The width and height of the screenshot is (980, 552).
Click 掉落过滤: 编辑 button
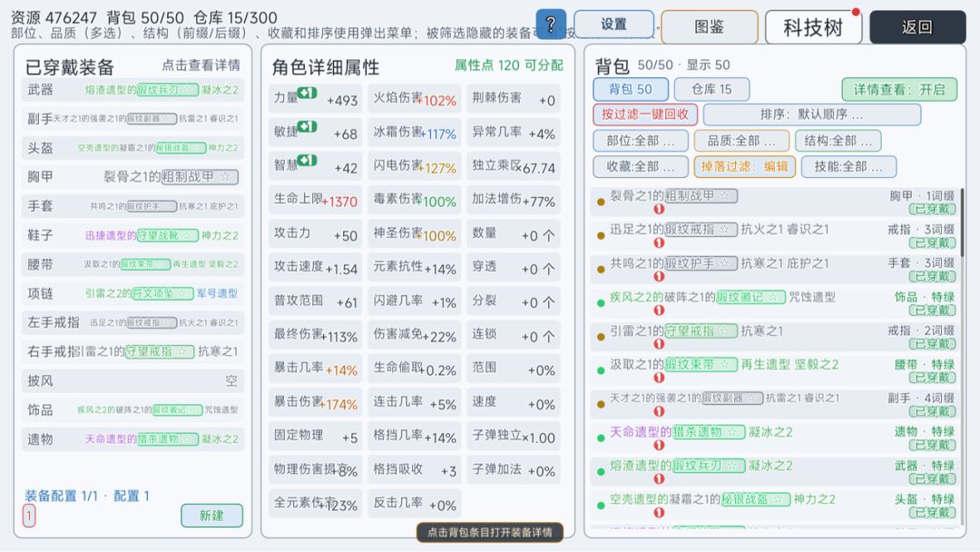point(744,167)
